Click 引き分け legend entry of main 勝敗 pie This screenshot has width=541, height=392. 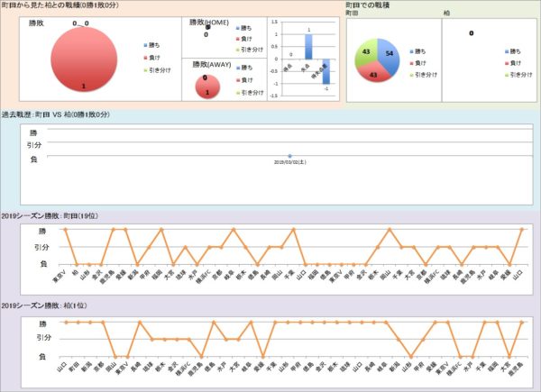pyautogui.click(x=157, y=70)
